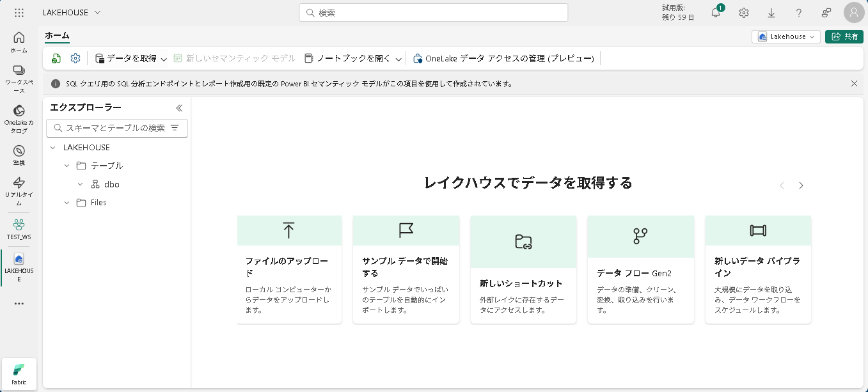This screenshot has height=392, width=868.
Task: Open the データを取得 dropdown
Action: (x=131, y=58)
